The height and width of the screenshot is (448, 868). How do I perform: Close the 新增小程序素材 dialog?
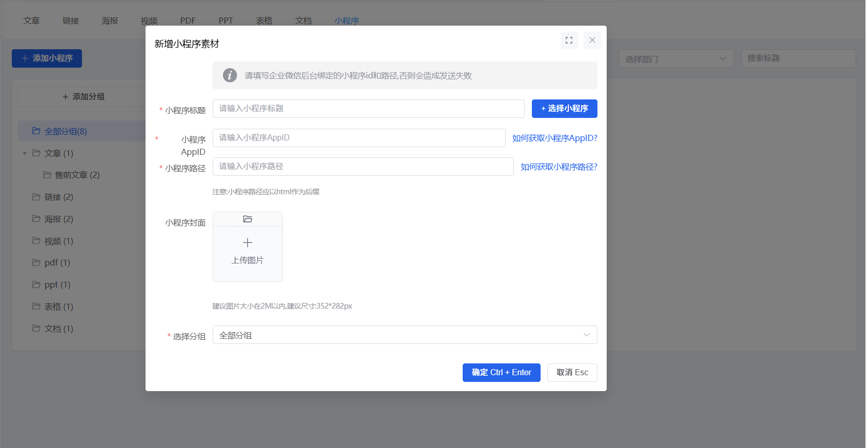(x=592, y=40)
